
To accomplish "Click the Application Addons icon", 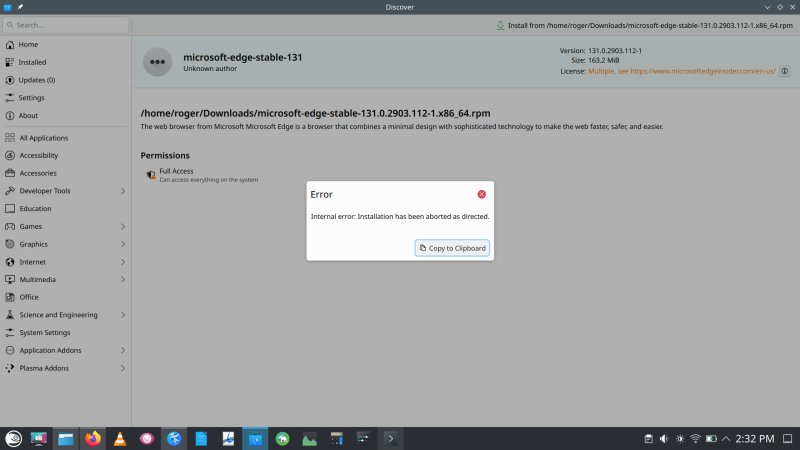I will [x=10, y=350].
